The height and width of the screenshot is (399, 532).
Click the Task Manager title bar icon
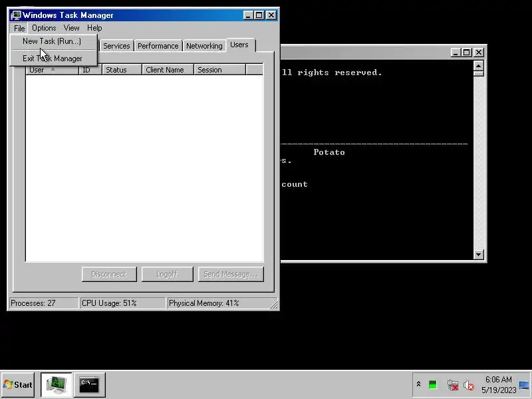tap(15, 15)
